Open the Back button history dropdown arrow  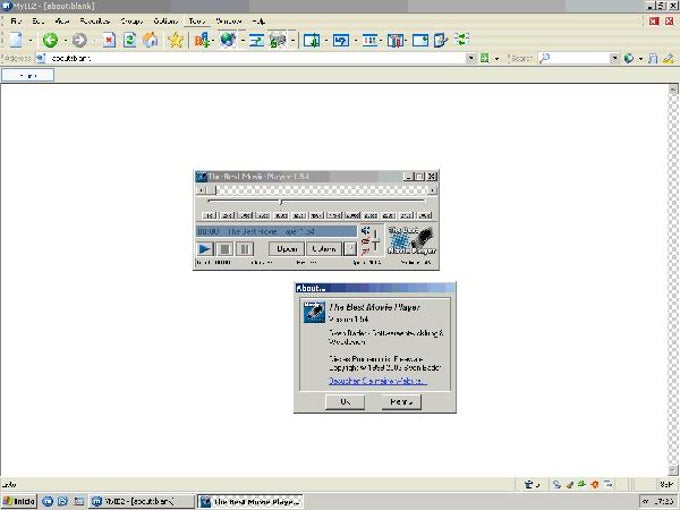[65, 41]
